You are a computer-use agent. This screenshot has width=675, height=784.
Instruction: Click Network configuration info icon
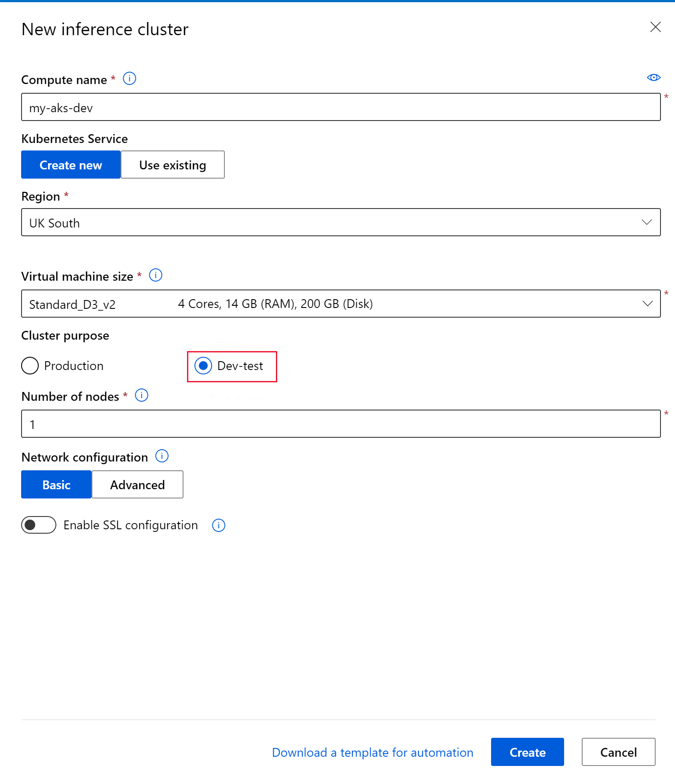(162, 456)
